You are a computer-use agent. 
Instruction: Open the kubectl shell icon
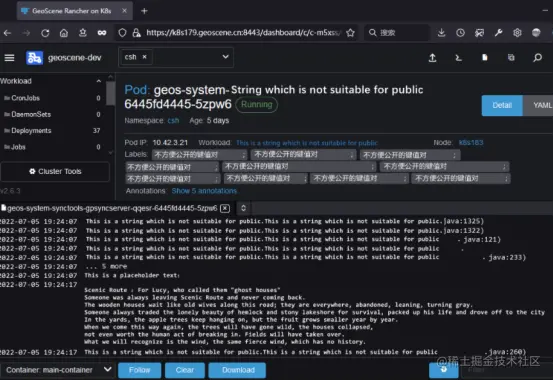coord(459,58)
